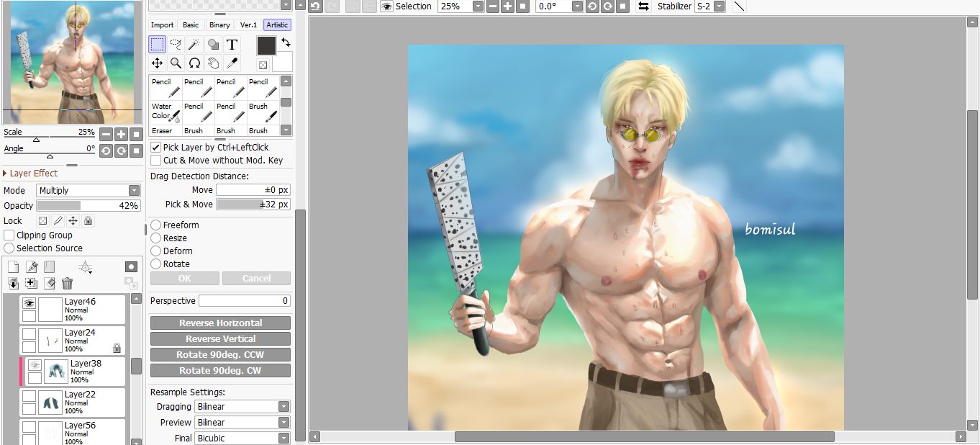Switch to the Artistic tool tab
This screenshot has width=980, height=445.
277,24
